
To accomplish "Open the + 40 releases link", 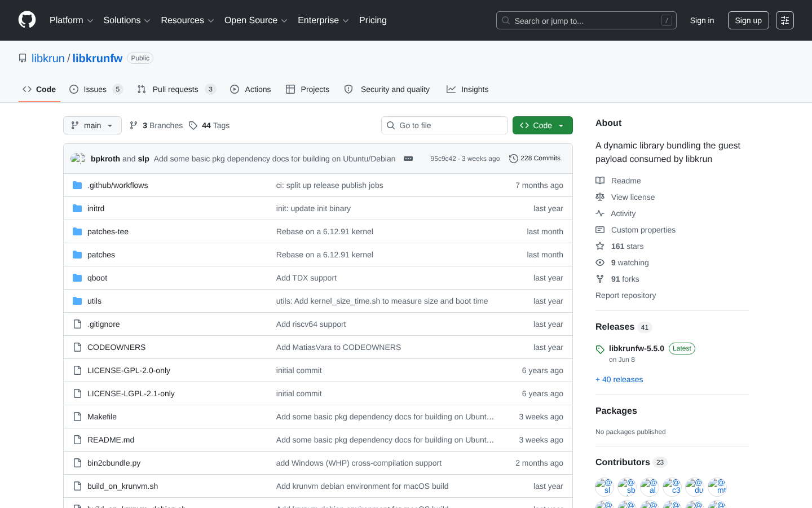I will (x=619, y=379).
